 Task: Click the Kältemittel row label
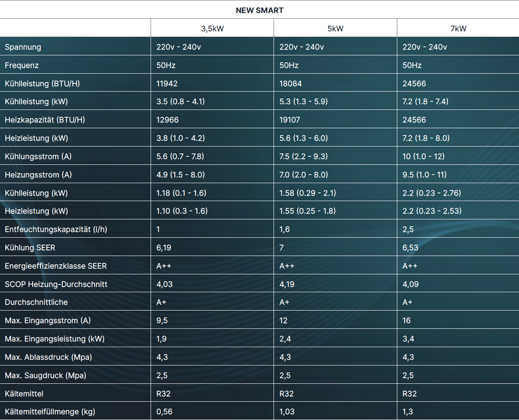point(24,394)
